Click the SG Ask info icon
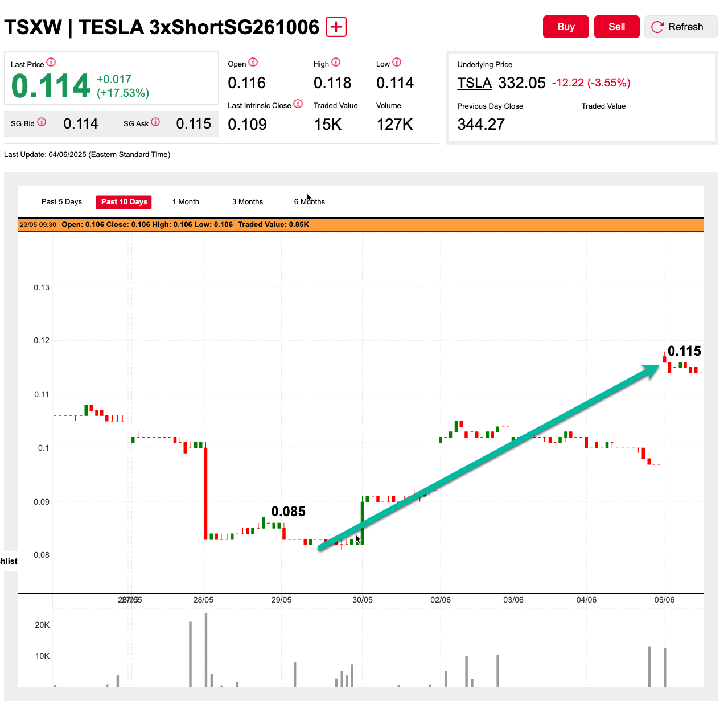The image size is (728, 721). [155, 122]
